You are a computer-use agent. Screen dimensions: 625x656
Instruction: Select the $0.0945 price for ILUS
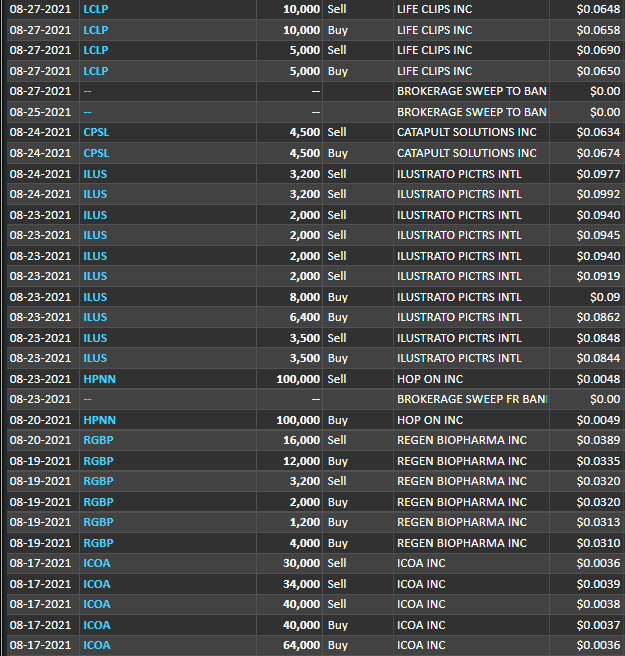point(598,235)
